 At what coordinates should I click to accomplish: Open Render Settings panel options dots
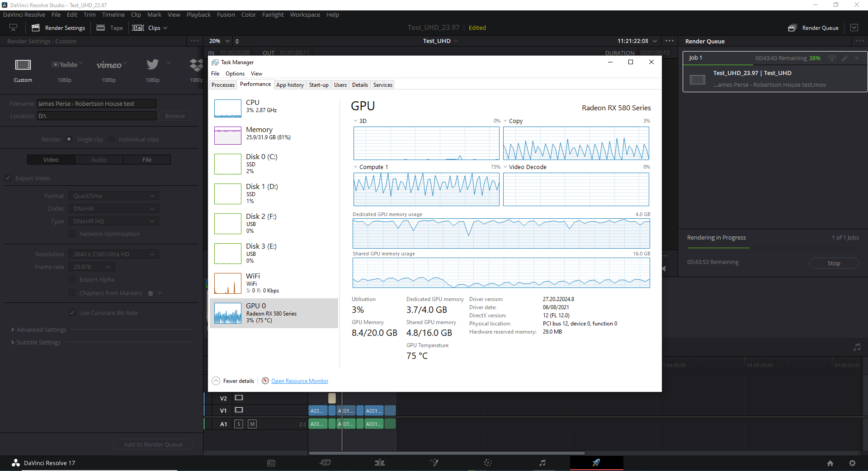point(195,41)
